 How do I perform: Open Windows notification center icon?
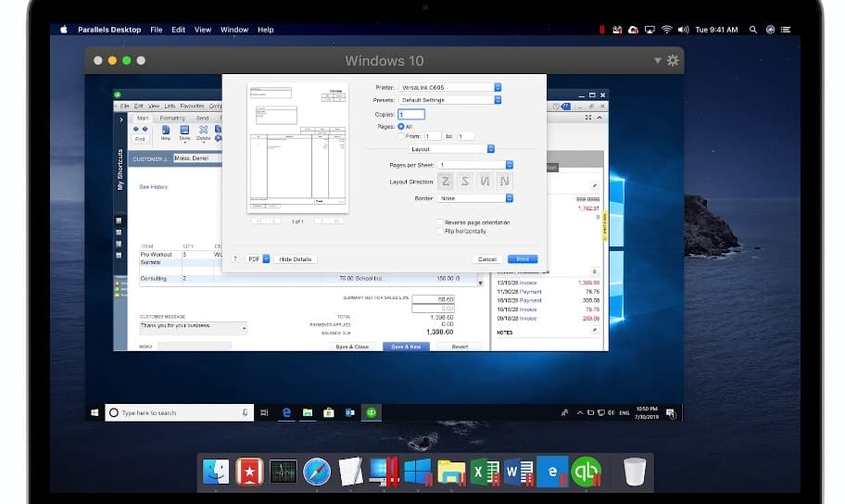tap(671, 413)
